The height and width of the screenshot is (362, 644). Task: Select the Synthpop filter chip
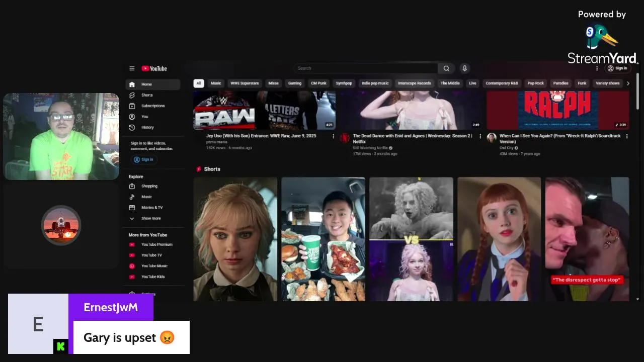coord(344,83)
